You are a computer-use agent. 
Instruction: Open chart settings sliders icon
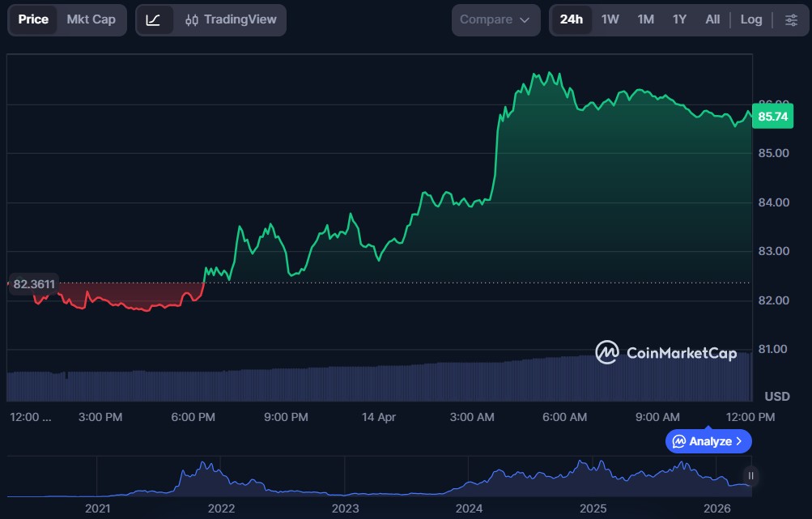(x=791, y=19)
